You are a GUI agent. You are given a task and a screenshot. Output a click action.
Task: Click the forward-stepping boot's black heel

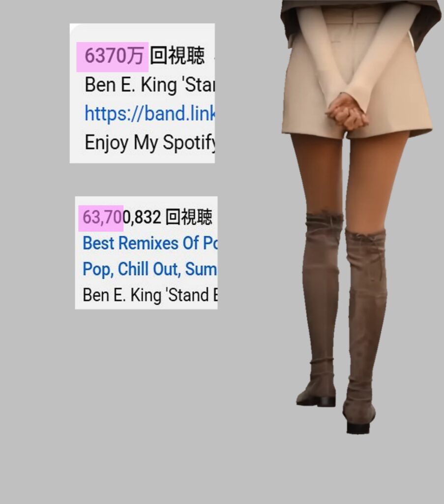point(357,427)
